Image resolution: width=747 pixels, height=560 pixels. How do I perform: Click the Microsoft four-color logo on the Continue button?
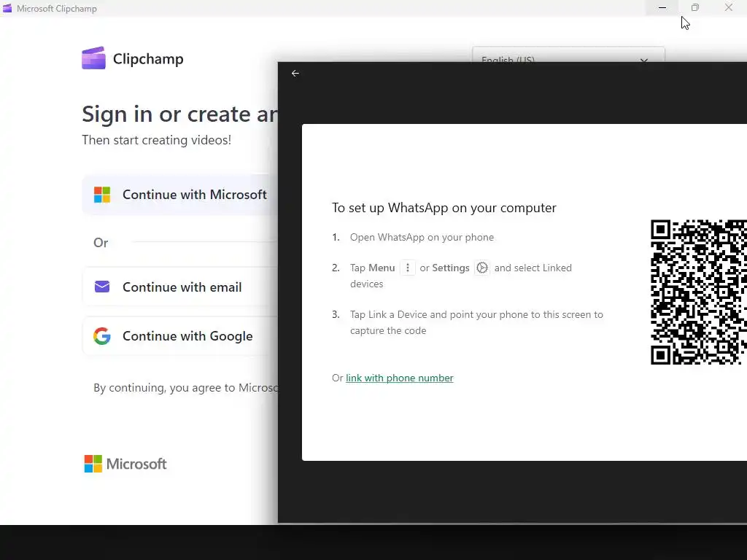[x=102, y=194]
